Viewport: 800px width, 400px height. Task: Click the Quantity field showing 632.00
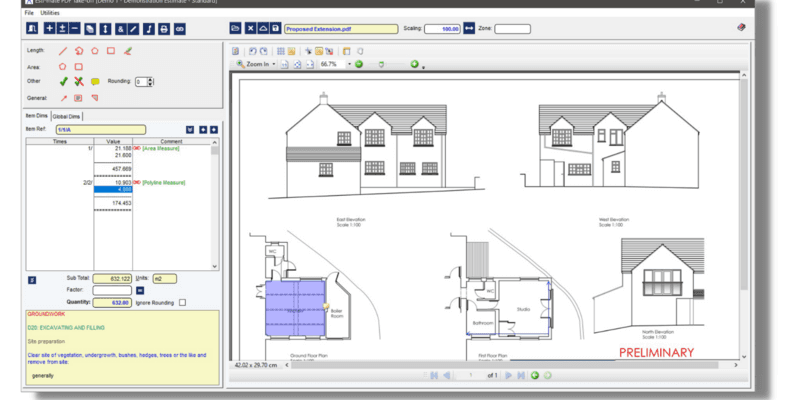pos(112,303)
